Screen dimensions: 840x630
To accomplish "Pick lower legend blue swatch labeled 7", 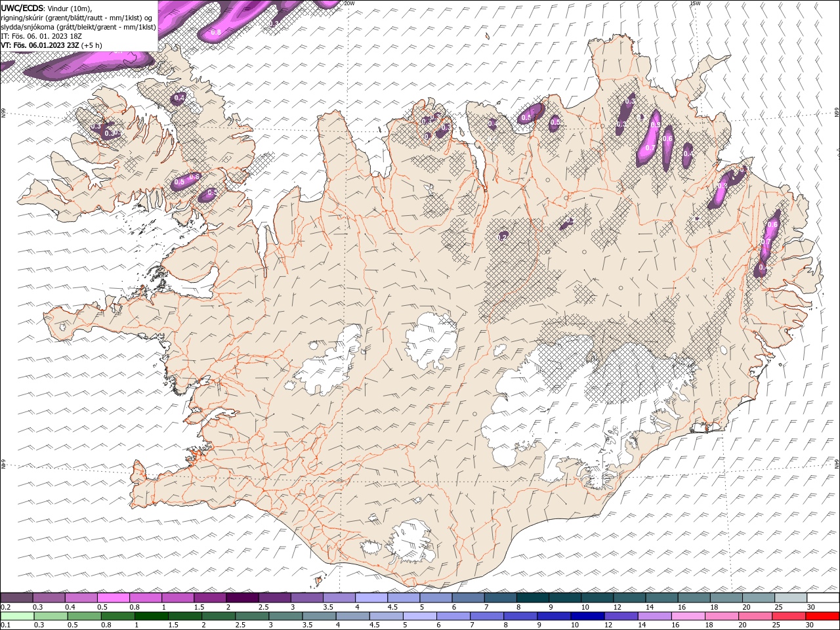I will 486,616.
